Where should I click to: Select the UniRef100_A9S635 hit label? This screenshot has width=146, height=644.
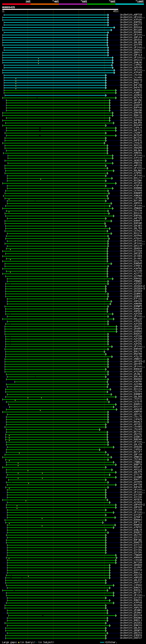(x=131, y=409)
